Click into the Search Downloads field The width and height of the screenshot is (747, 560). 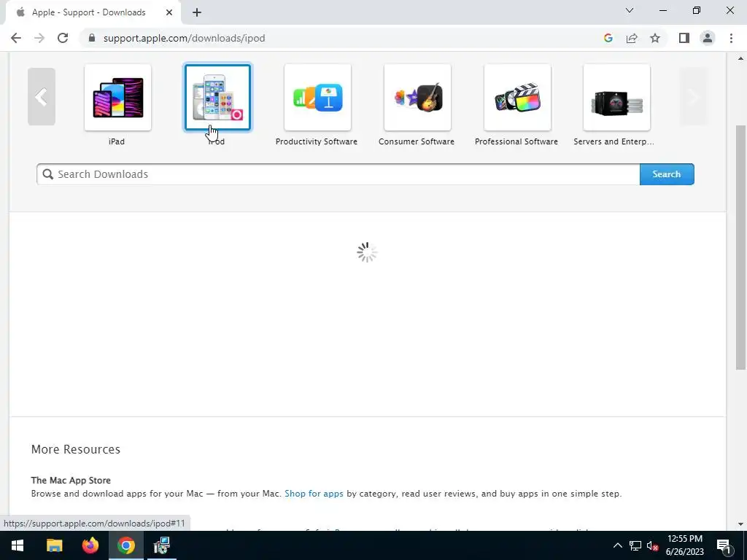click(x=338, y=174)
